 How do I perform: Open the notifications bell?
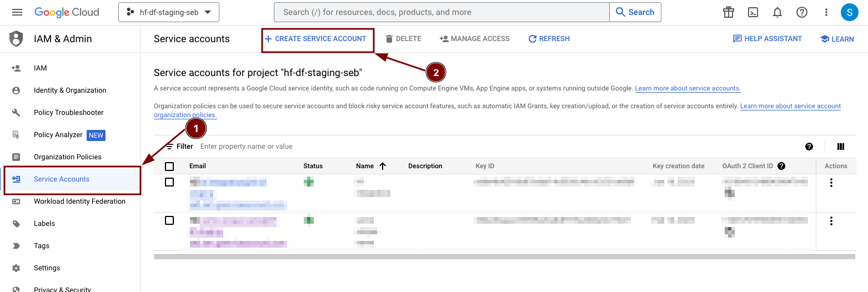[777, 12]
